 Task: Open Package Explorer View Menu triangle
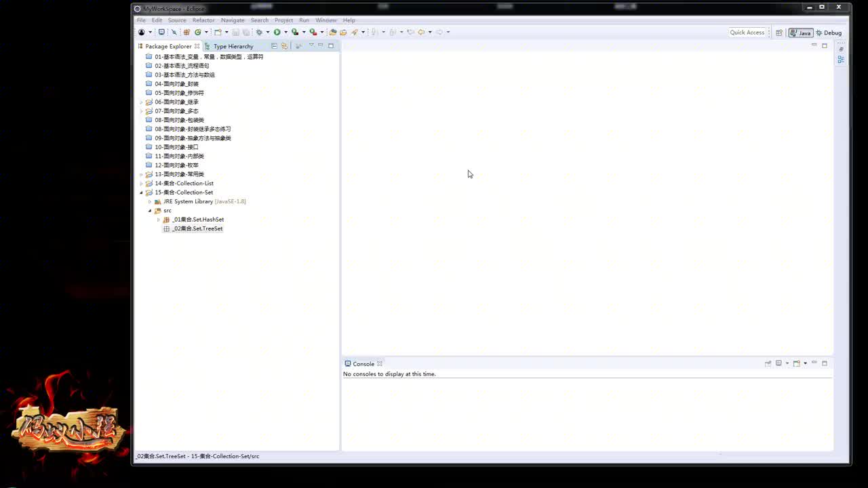click(x=311, y=45)
